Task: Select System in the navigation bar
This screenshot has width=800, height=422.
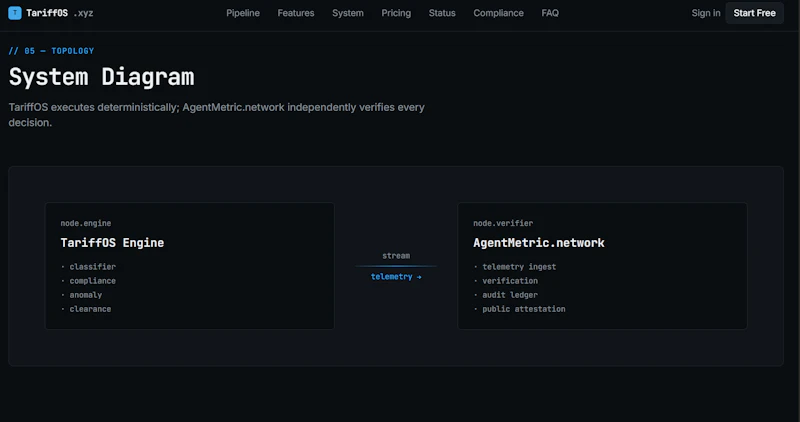Action: [348, 13]
